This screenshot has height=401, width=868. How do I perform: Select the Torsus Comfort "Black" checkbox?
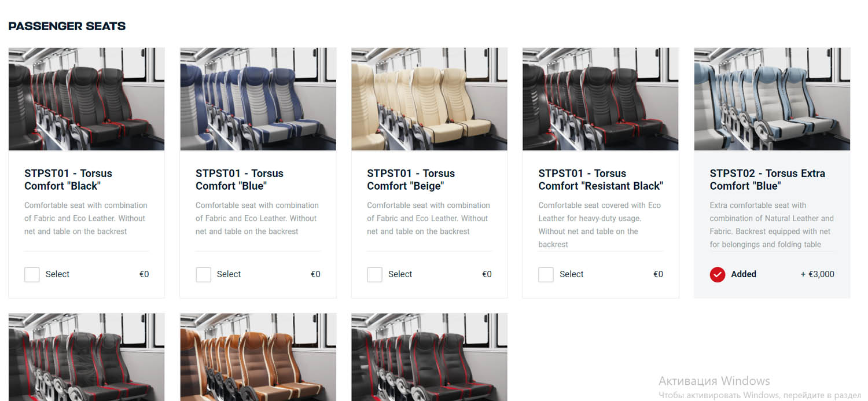click(x=32, y=274)
